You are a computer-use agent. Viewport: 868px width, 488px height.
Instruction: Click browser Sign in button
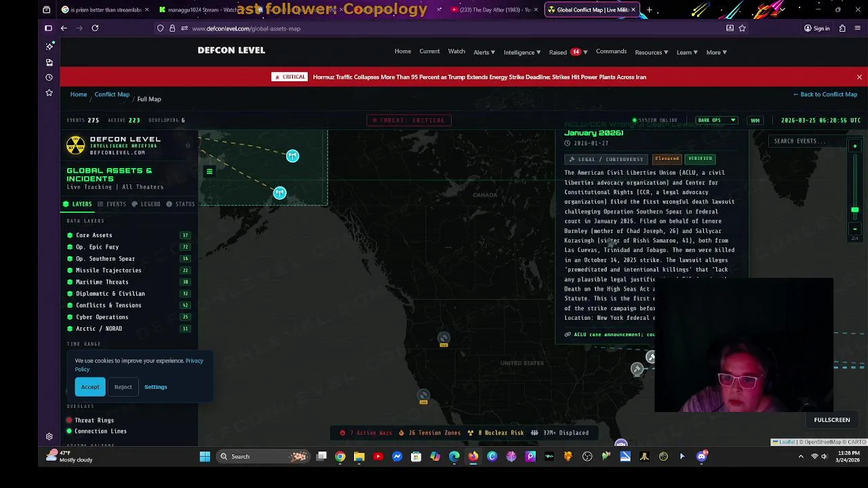click(x=816, y=28)
